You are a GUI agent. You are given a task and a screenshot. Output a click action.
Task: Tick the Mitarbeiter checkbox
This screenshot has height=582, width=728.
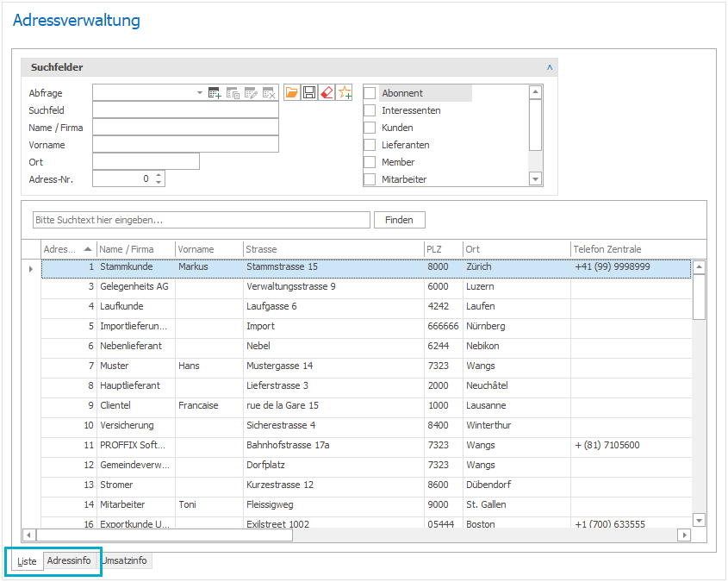coord(370,178)
